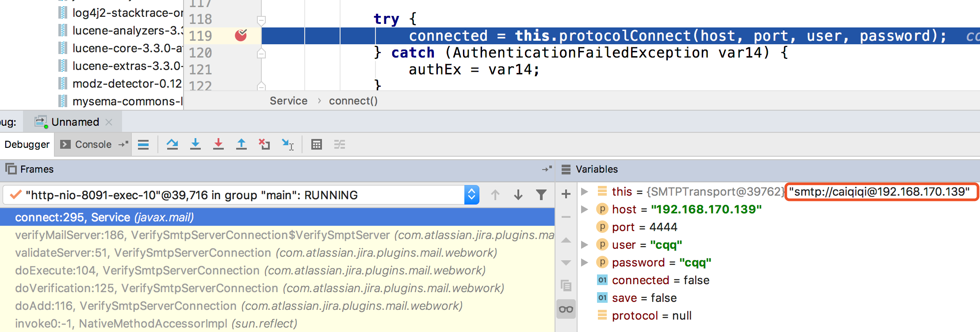
Task: Click the Run to Cursor icon
Action: click(x=287, y=144)
